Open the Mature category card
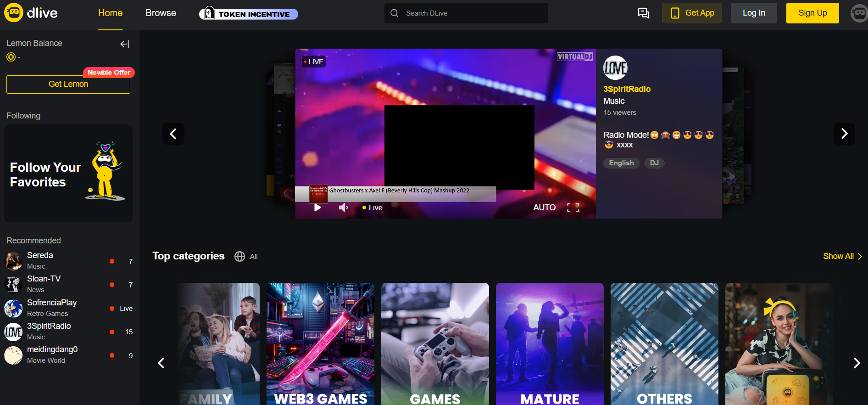This screenshot has width=868, height=405. 550,344
